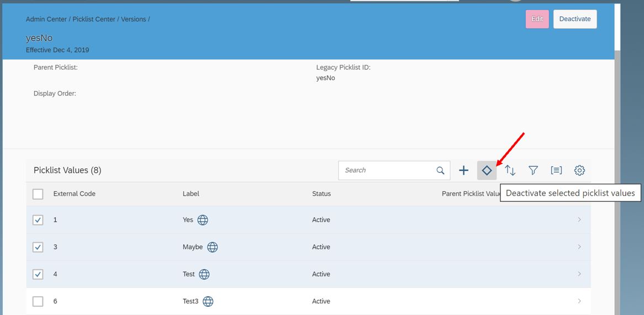Click the Label column header
644x315 pixels.
[191, 194]
